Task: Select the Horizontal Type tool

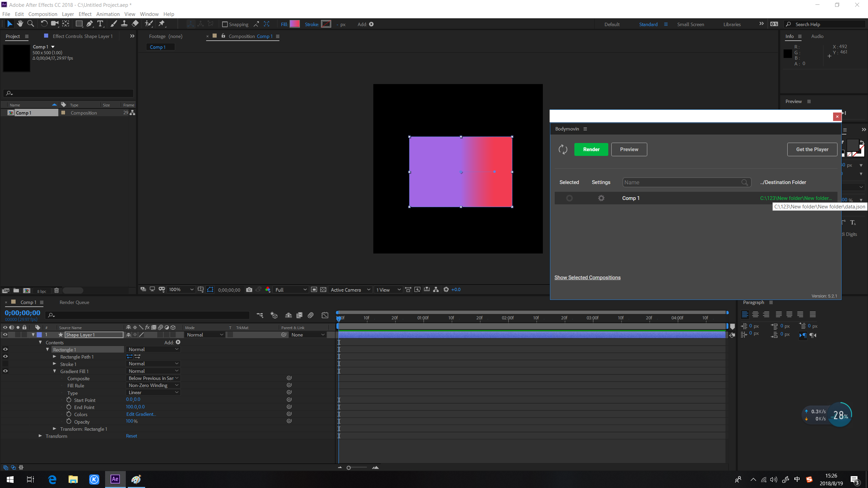Action: [x=100, y=24]
